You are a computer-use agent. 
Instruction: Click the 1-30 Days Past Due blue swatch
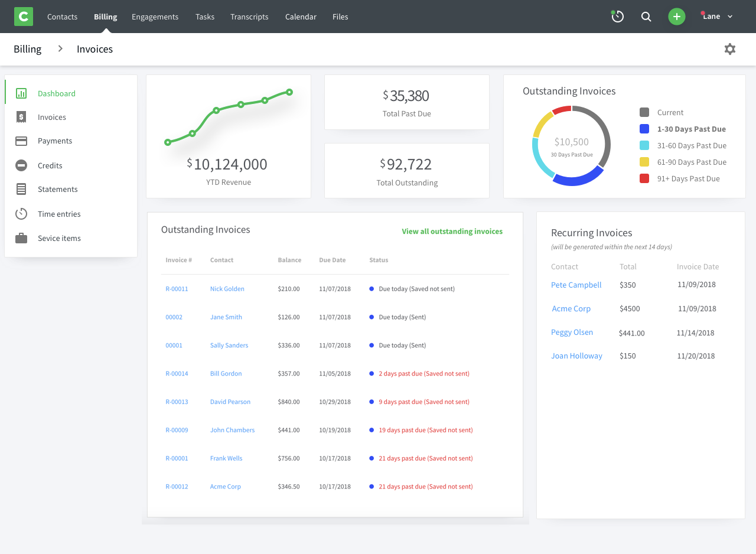[x=644, y=129]
